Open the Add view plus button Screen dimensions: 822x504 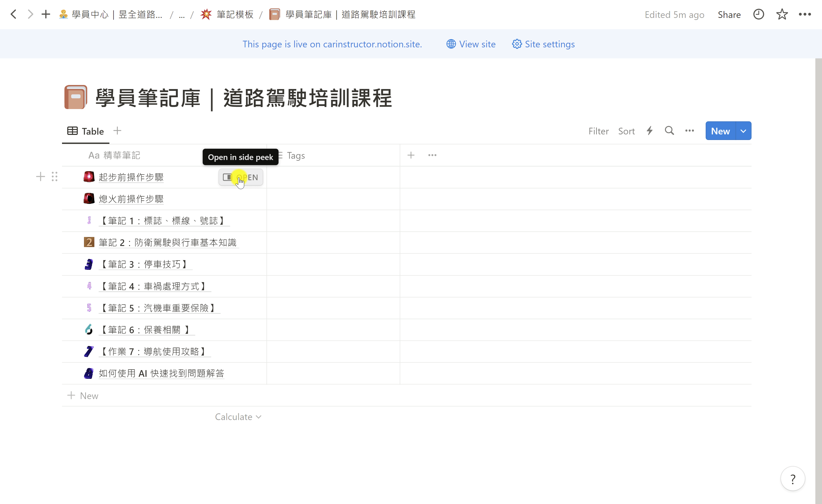[117, 130]
